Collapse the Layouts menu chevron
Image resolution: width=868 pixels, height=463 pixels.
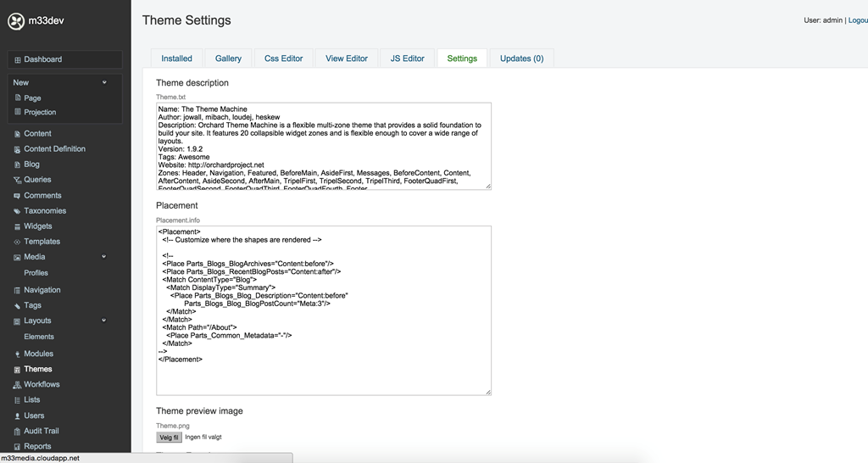pyautogui.click(x=104, y=321)
